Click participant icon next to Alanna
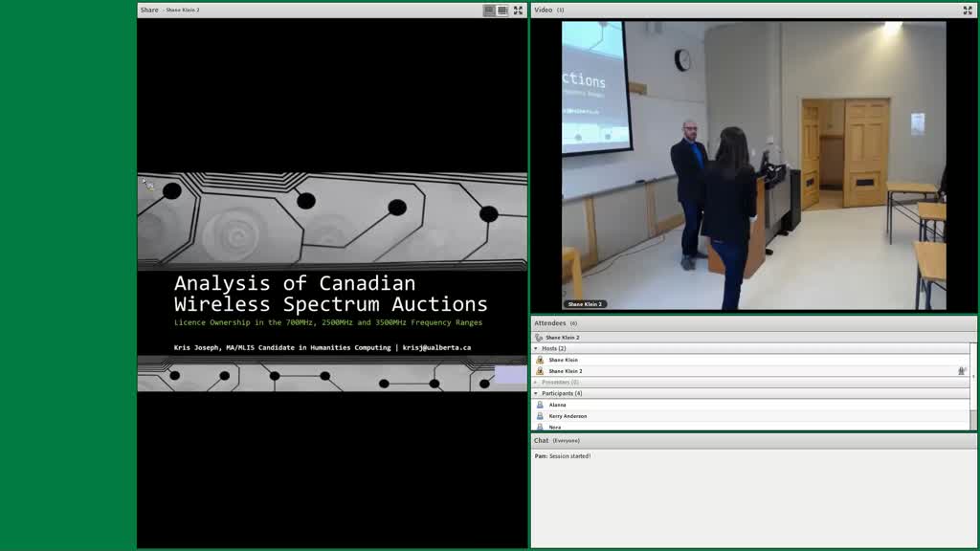Viewport: 980px width, 551px height. pos(540,405)
